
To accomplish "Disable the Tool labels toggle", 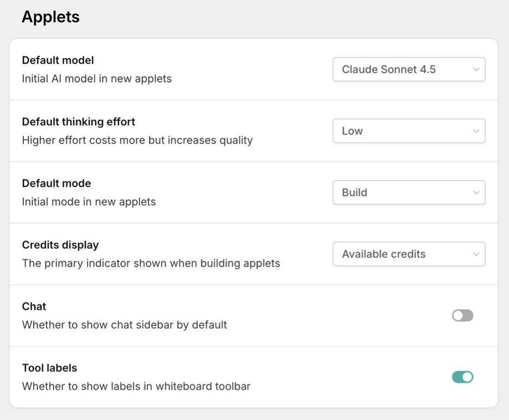I will (x=462, y=377).
